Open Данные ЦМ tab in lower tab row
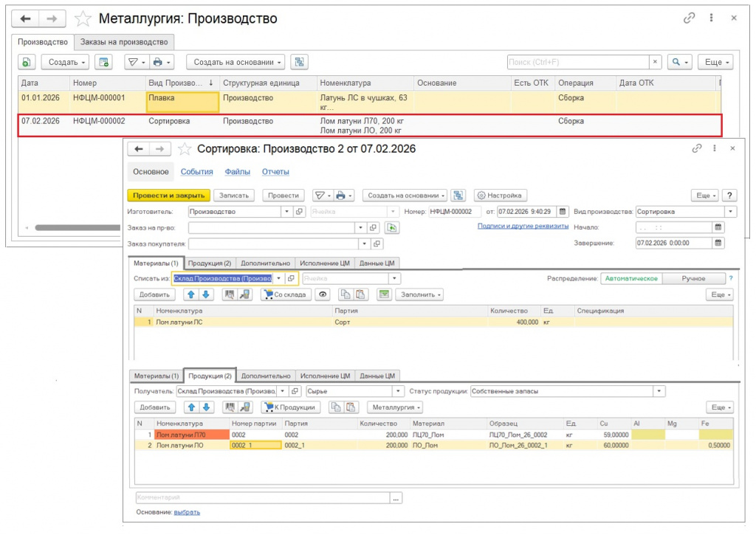The height and width of the screenshot is (535, 756). (377, 376)
